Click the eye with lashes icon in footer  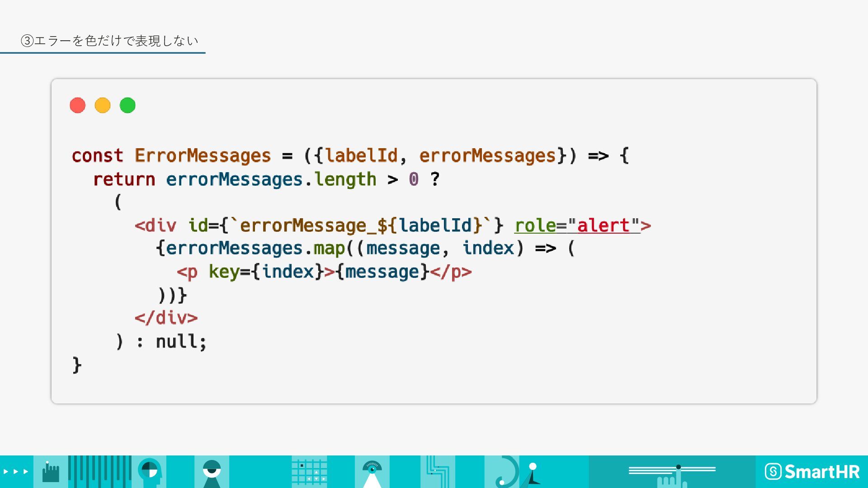[372, 470]
